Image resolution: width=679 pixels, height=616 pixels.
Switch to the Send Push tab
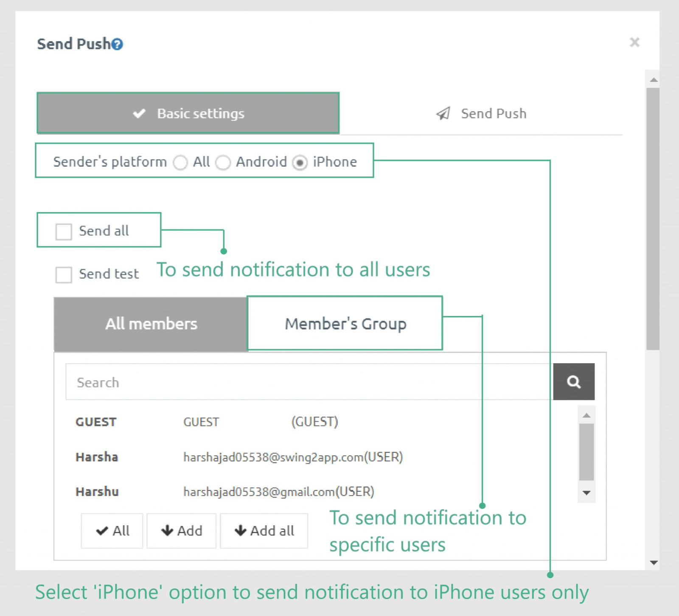coord(481,114)
